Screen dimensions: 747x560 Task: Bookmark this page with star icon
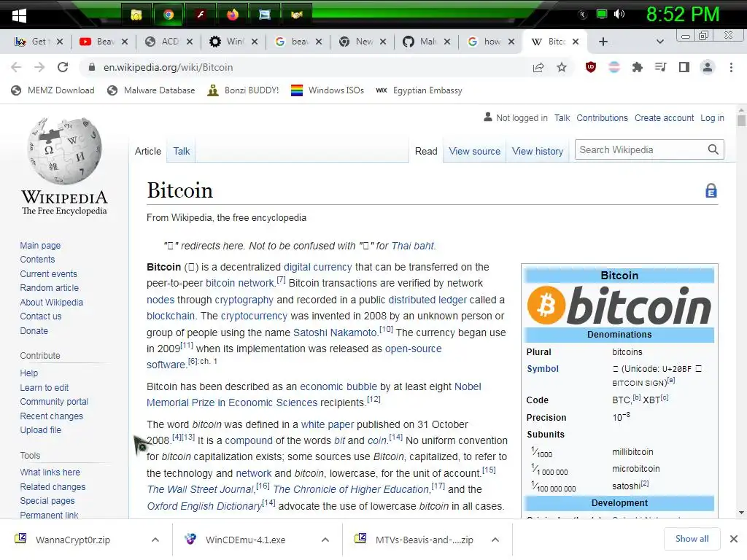[562, 67]
